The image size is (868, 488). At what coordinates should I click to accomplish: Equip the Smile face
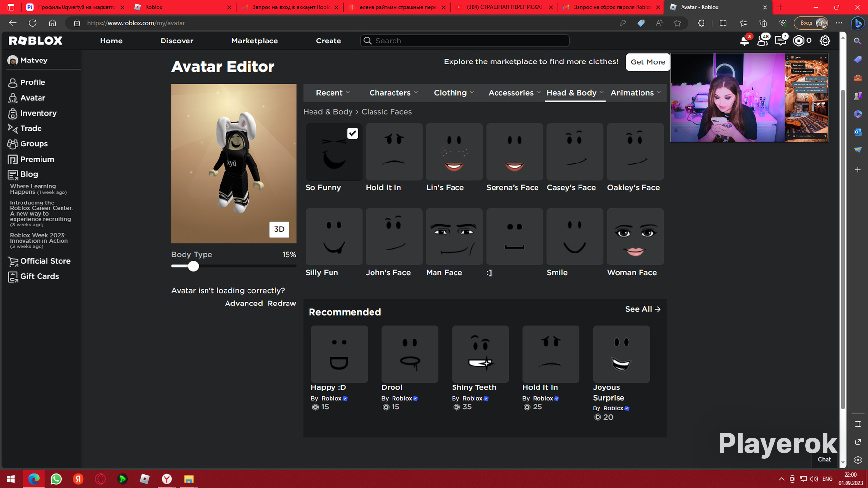click(x=575, y=237)
